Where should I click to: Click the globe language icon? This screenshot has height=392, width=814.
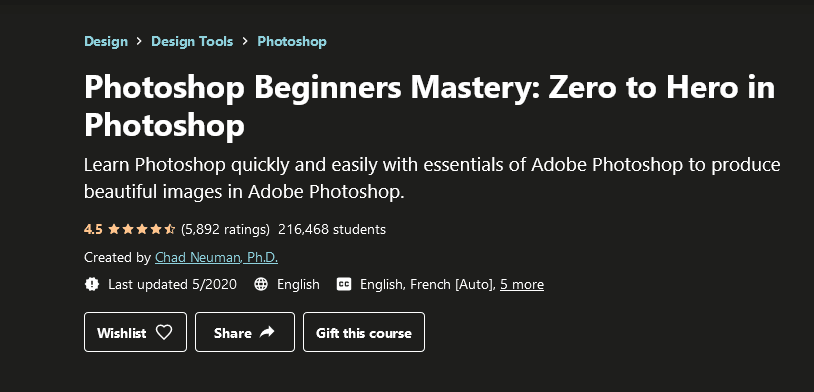coord(261,285)
